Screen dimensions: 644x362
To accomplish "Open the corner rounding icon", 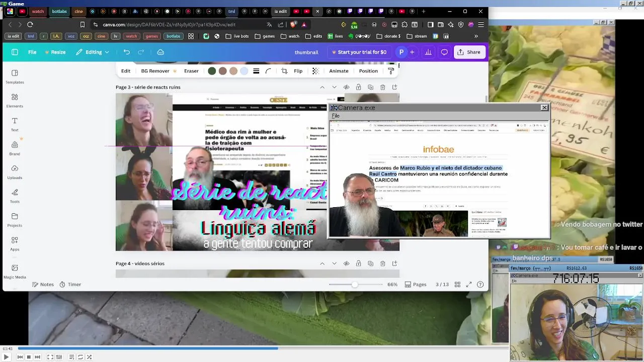I will (269, 71).
